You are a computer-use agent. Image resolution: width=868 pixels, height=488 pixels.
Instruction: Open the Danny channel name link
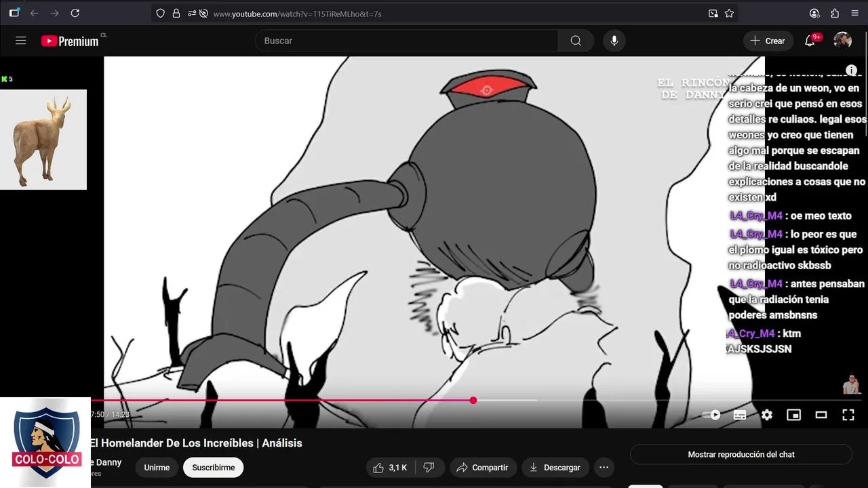coord(106,462)
